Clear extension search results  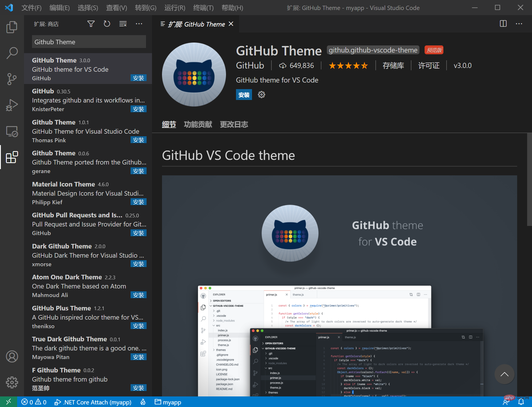[123, 24]
